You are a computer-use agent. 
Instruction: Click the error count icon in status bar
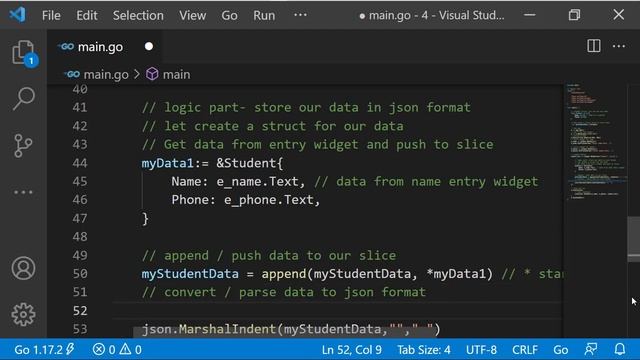click(x=98, y=349)
